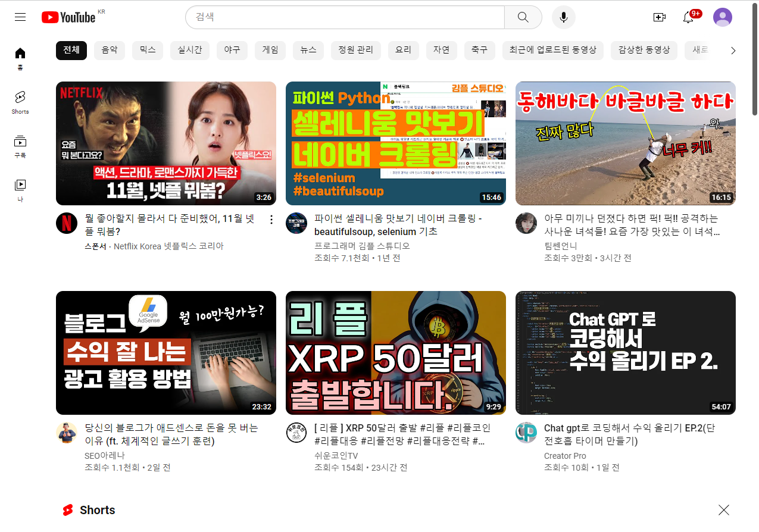Open title [ 리플 ] XRP 50달러 출발
759x532 pixels.
coord(403,434)
